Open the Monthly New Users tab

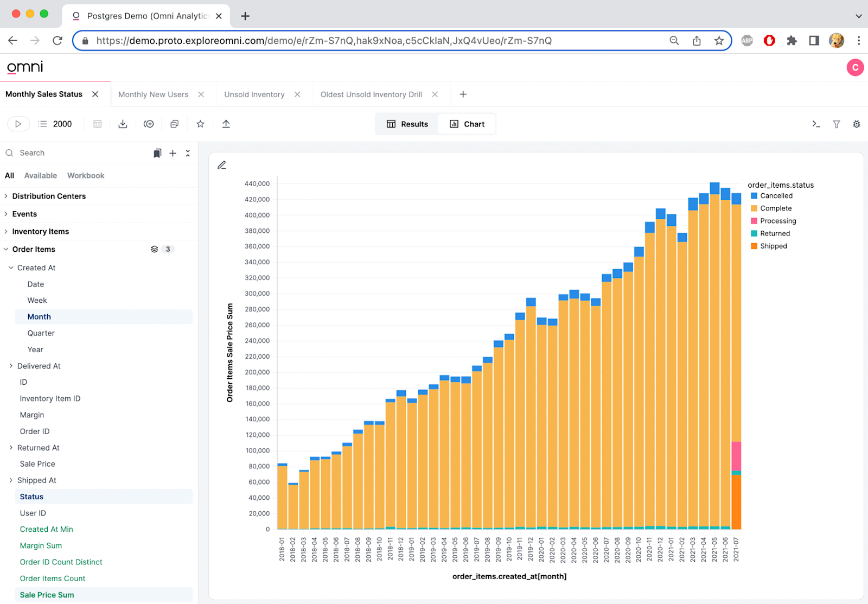pos(154,94)
